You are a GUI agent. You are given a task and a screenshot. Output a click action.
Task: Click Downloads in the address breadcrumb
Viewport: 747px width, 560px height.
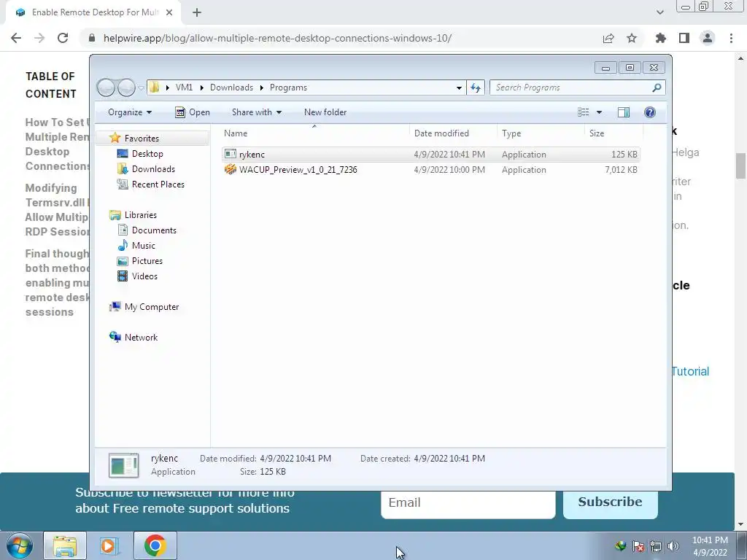click(231, 87)
